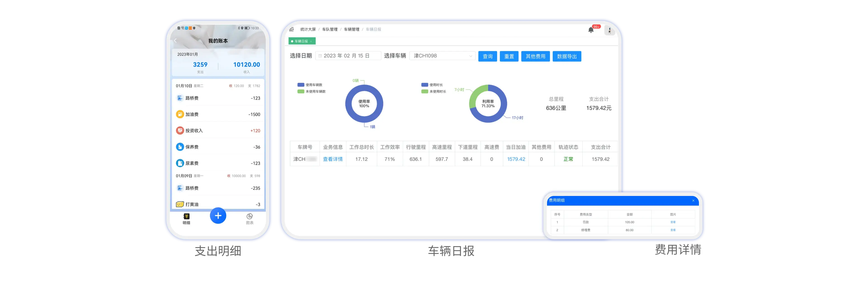Tap the back arrow in 我的账本

[175, 41]
